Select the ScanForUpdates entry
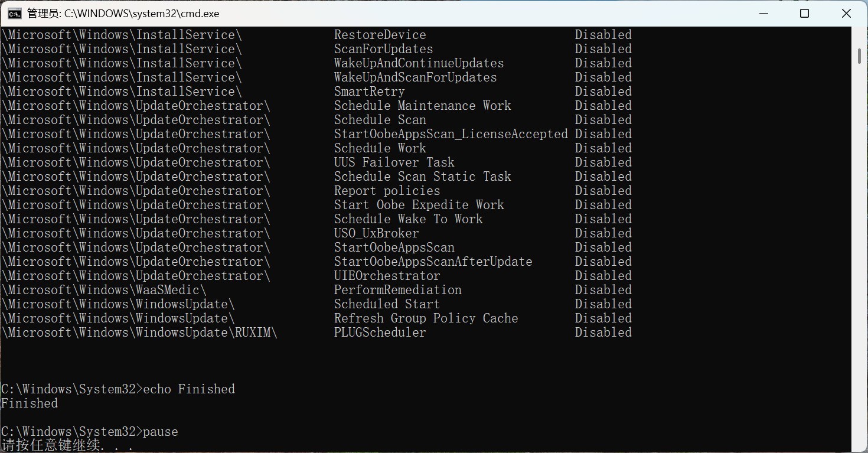The height and width of the screenshot is (453, 868). pyautogui.click(x=383, y=48)
